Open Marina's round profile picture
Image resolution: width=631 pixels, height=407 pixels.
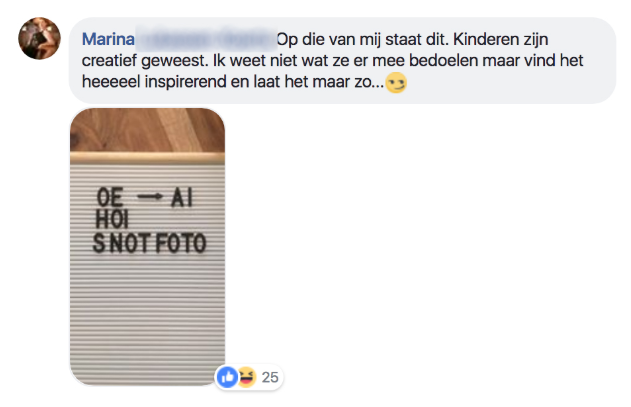click(39, 38)
